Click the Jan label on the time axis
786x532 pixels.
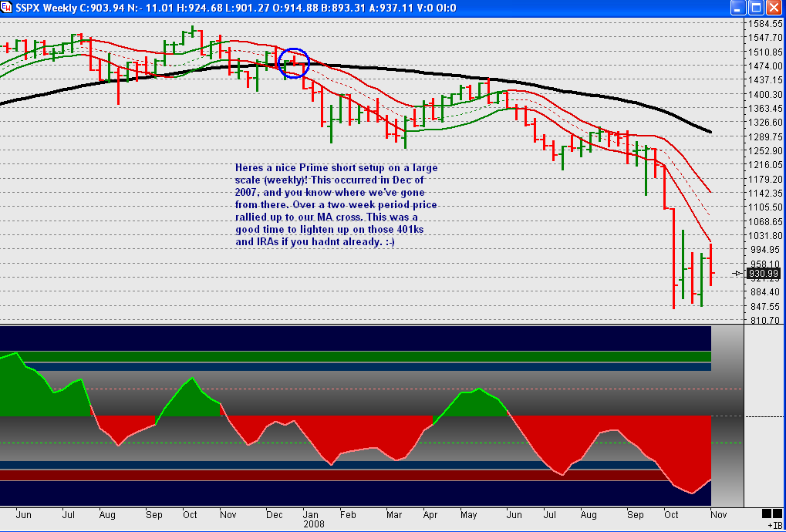pyautogui.click(x=310, y=515)
